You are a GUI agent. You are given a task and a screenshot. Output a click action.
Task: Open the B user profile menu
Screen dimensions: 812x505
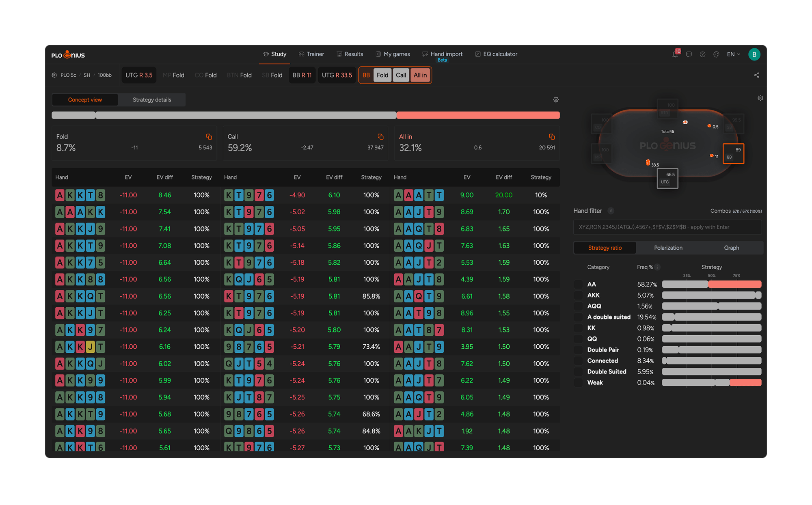(754, 54)
